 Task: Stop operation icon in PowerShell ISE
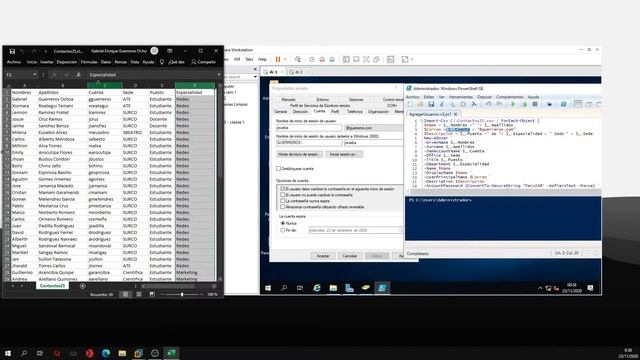pos(535,104)
